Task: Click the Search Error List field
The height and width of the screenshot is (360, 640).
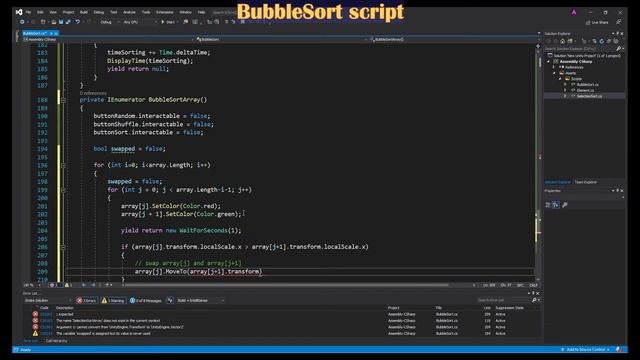Action: [x=504, y=300]
